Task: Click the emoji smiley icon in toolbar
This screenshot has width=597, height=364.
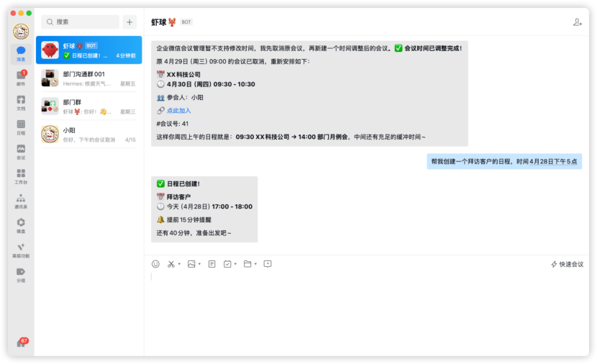Action: click(155, 264)
